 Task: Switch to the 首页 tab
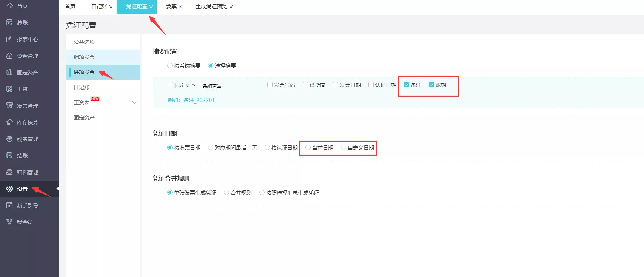[x=70, y=6]
